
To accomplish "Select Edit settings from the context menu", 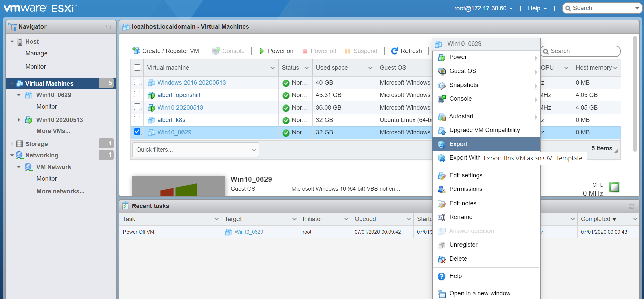I will 486,176.
